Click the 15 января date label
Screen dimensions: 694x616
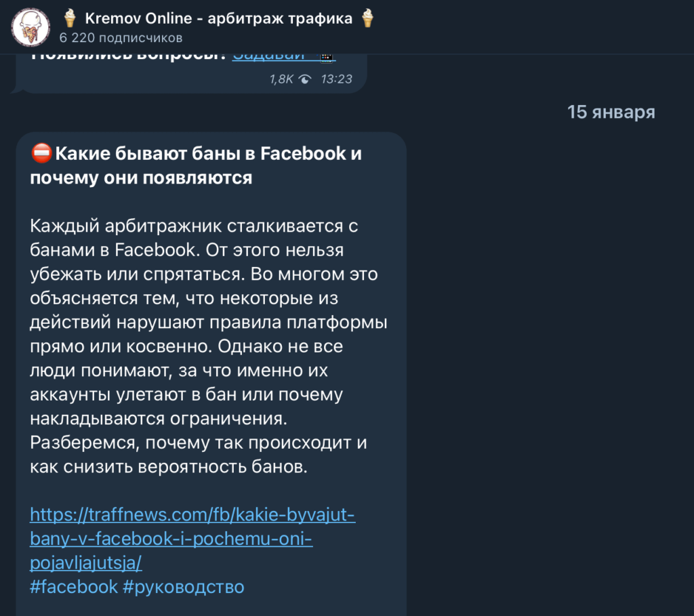[611, 112]
